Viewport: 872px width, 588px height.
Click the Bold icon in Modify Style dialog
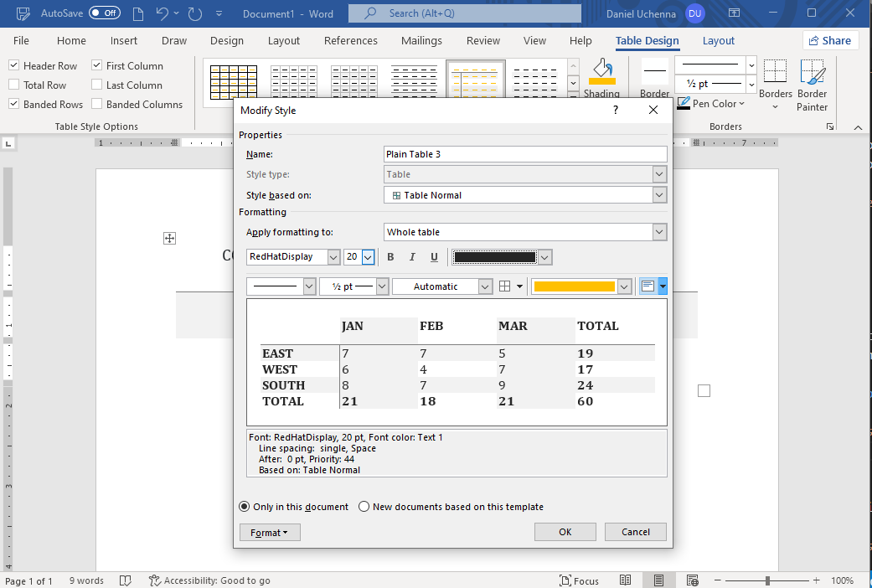(x=390, y=257)
